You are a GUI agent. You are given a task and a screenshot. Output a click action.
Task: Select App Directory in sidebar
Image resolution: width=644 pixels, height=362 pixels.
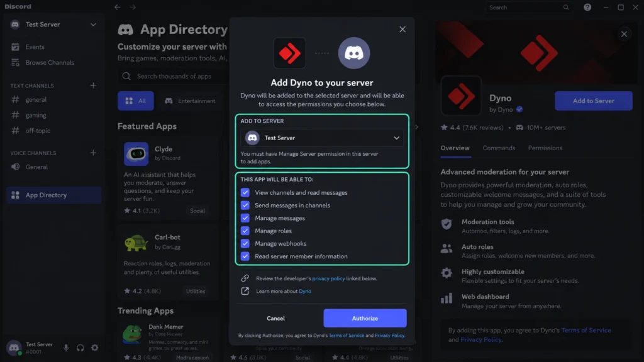pos(53,195)
